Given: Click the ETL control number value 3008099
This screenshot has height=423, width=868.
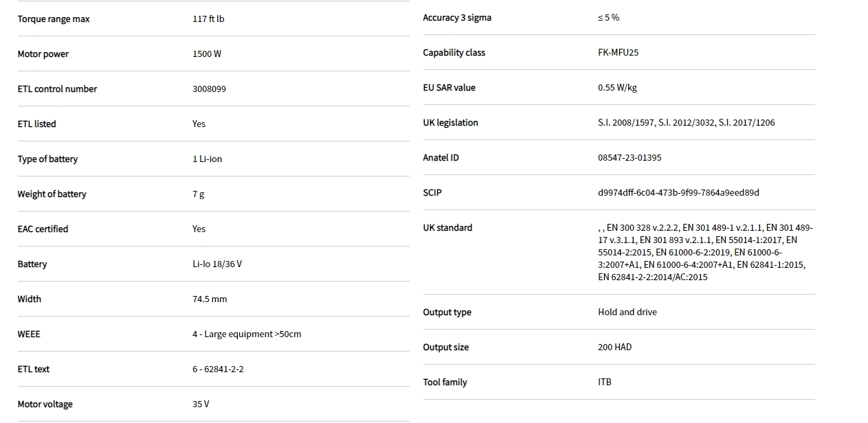Looking at the screenshot, I should click(209, 89).
